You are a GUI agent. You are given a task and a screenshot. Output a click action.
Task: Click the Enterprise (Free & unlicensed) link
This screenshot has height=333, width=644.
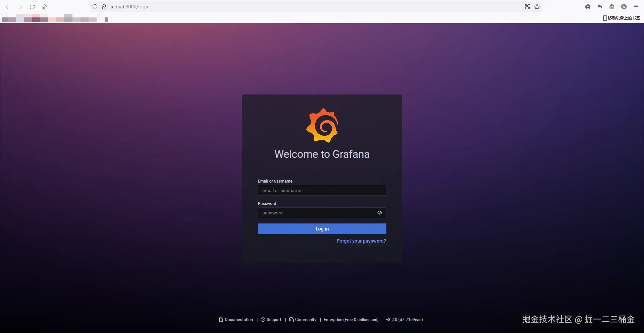tap(351, 320)
